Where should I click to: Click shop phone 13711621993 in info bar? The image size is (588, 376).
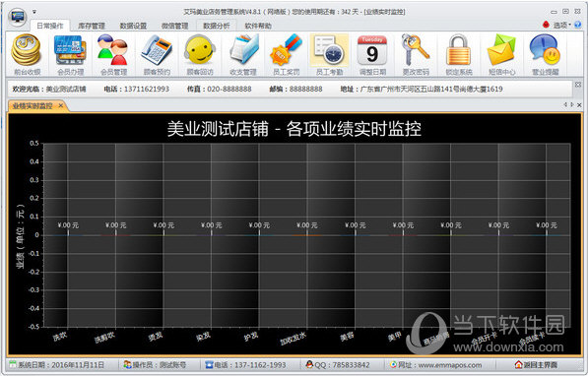tap(147, 89)
